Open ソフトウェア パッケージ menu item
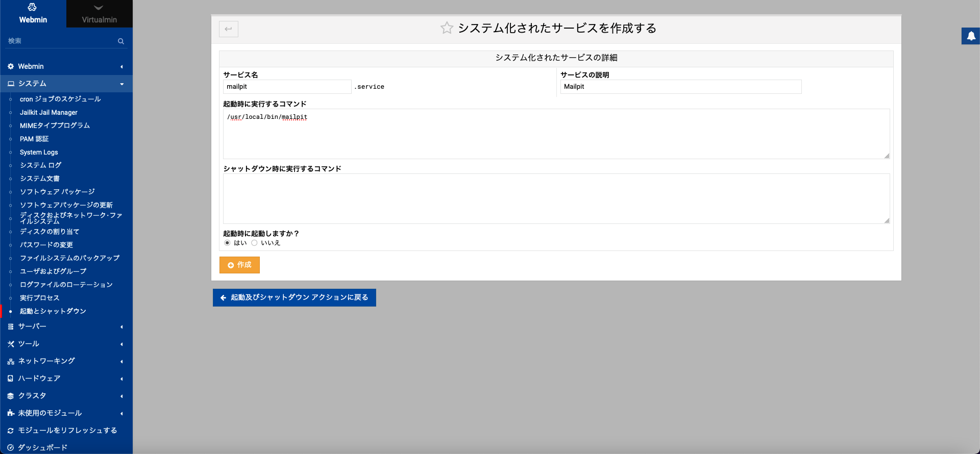The image size is (980, 454). [x=57, y=192]
